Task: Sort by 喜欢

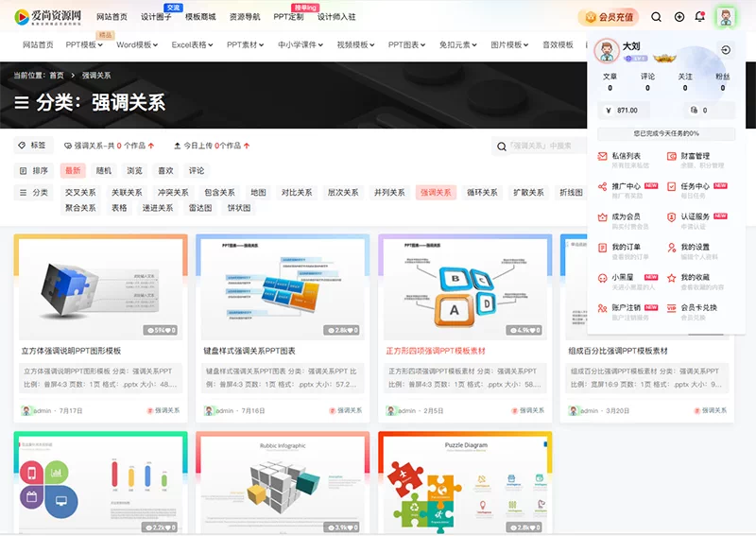Action: pos(165,171)
